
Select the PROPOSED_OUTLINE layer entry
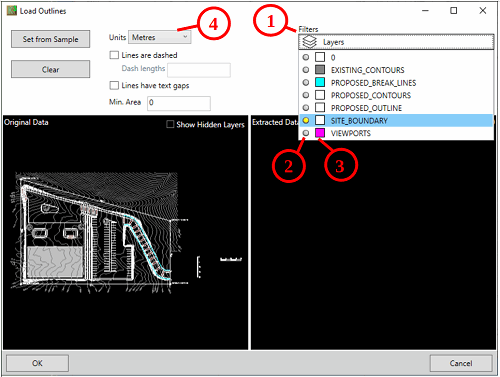click(x=366, y=108)
